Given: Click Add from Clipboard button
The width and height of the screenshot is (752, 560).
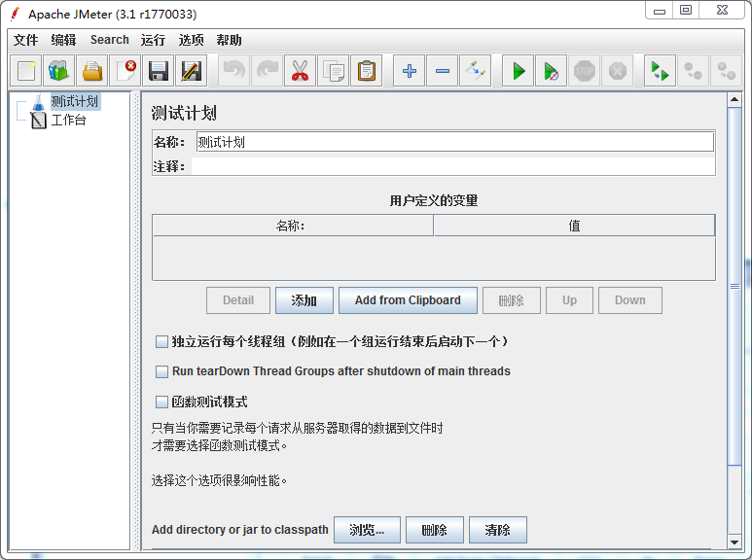Looking at the screenshot, I should click(408, 300).
